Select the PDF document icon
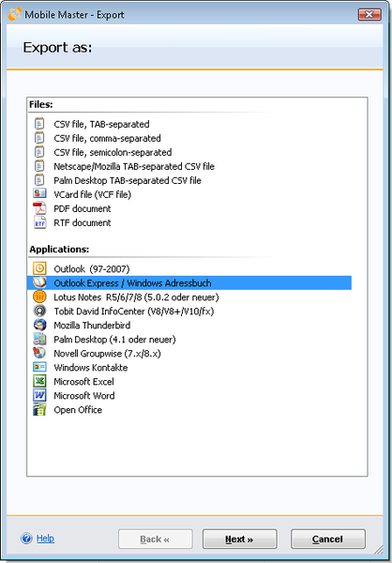 (x=39, y=208)
